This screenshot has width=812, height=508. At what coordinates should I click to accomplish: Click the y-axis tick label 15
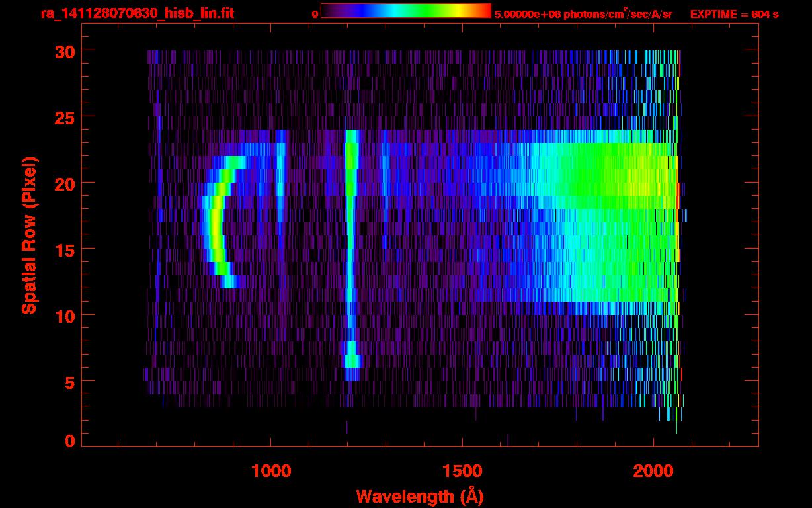coord(64,249)
